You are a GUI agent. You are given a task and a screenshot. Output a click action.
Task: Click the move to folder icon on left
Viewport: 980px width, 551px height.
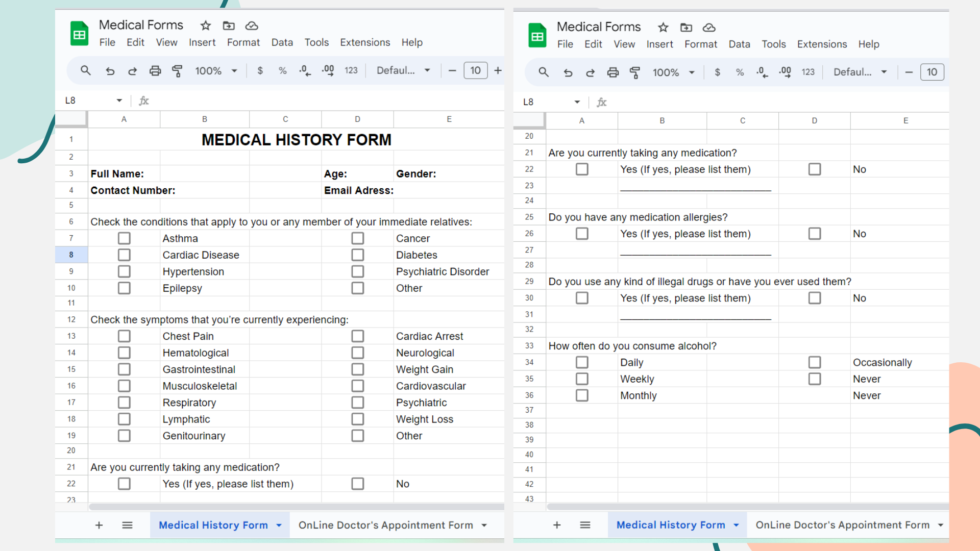[229, 26]
